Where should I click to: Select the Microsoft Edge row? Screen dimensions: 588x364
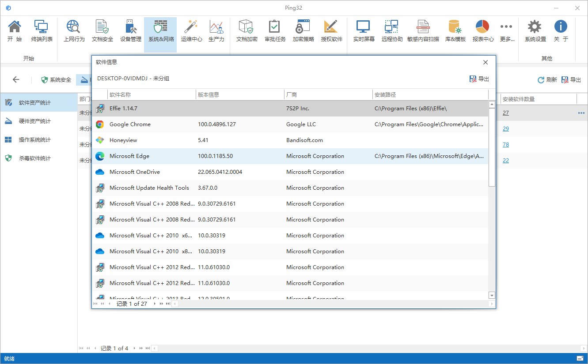click(x=290, y=156)
